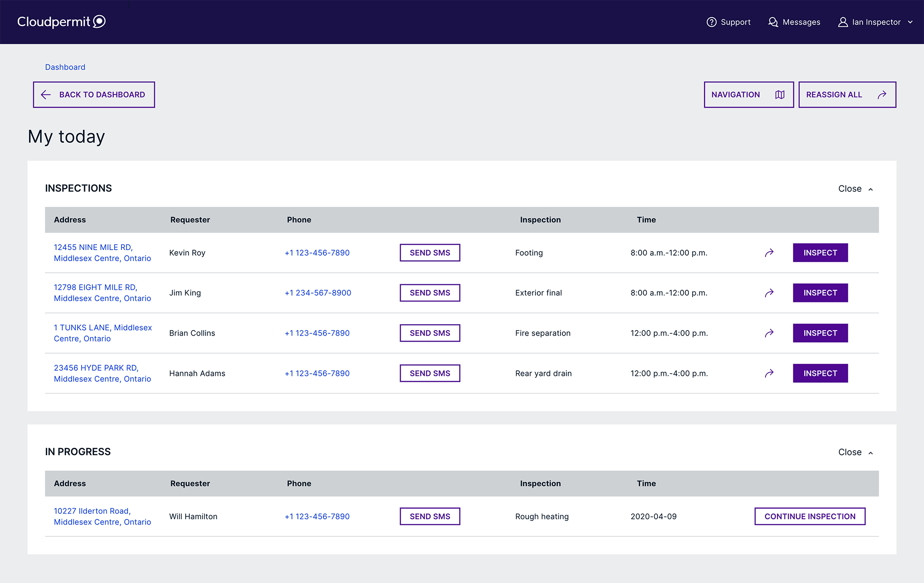This screenshot has width=924, height=583.
Task: Call Jim King's phone number link
Action: [318, 293]
